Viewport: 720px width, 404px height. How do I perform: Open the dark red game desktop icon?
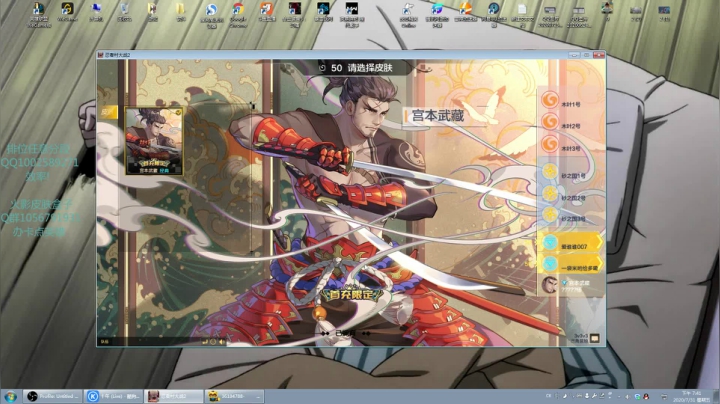pos(294,14)
